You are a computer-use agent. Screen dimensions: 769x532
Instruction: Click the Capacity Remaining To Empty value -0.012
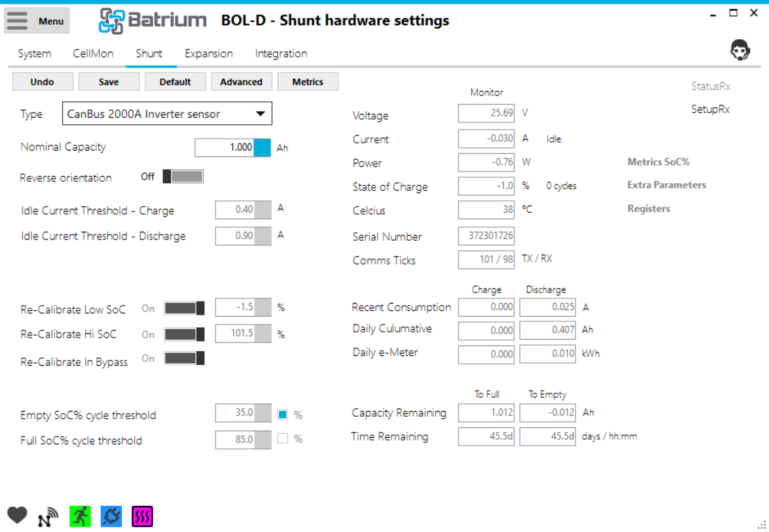click(x=547, y=413)
